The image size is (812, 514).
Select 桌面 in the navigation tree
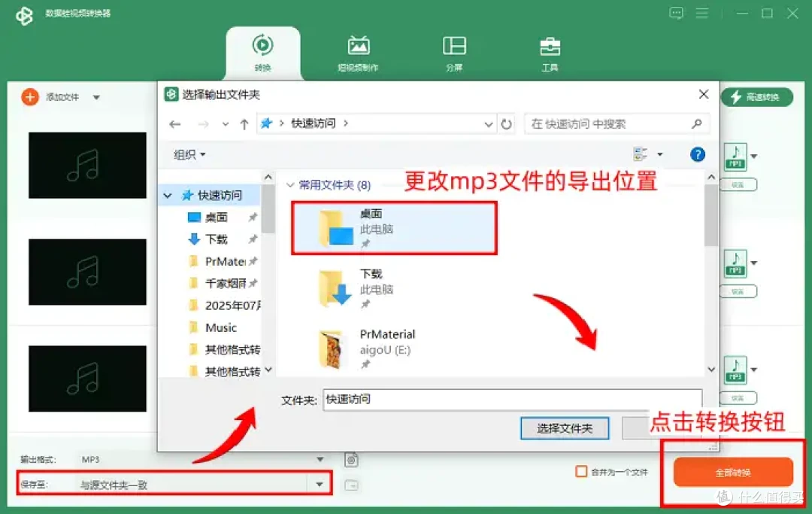(x=216, y=217)
